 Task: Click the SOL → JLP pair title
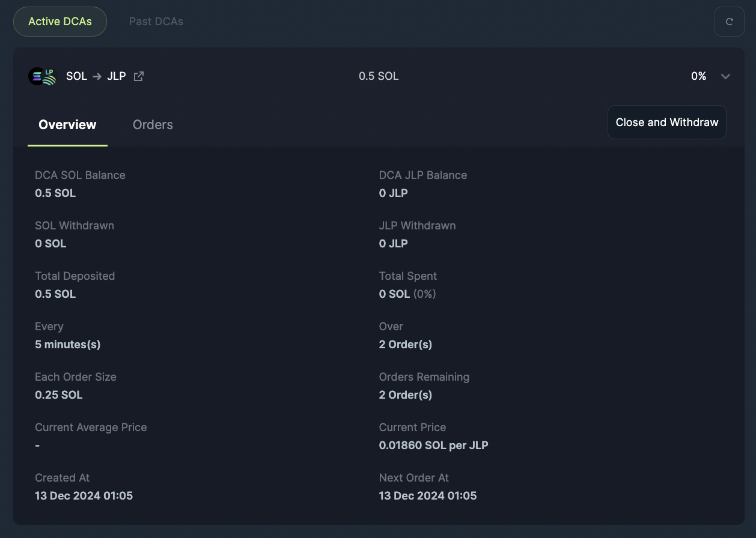coord(96,76)
